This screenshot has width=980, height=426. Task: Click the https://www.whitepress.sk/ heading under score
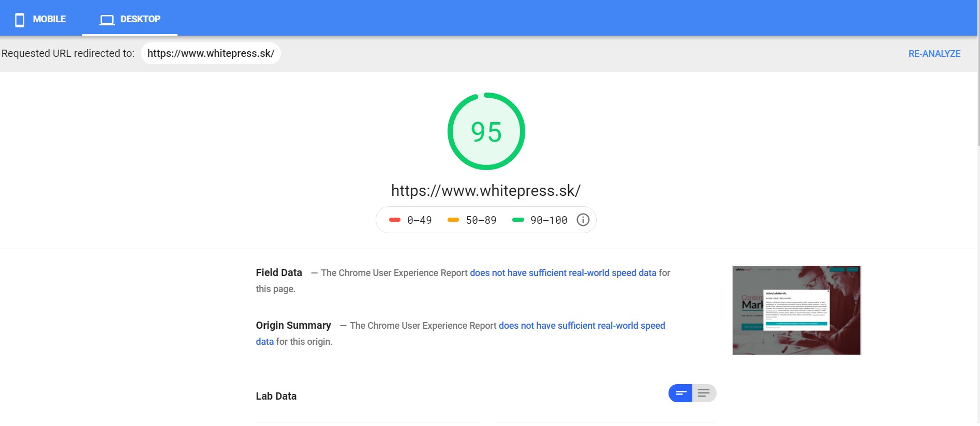tap(486, 191)
